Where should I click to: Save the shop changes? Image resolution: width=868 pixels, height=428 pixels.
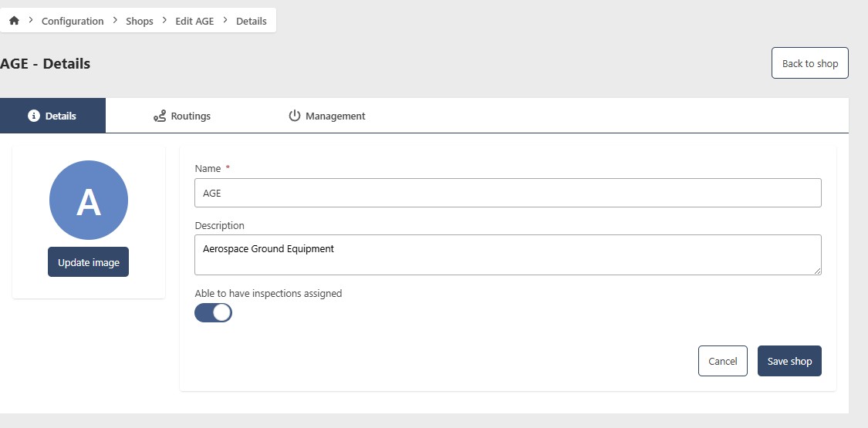[x=789, y=361]
